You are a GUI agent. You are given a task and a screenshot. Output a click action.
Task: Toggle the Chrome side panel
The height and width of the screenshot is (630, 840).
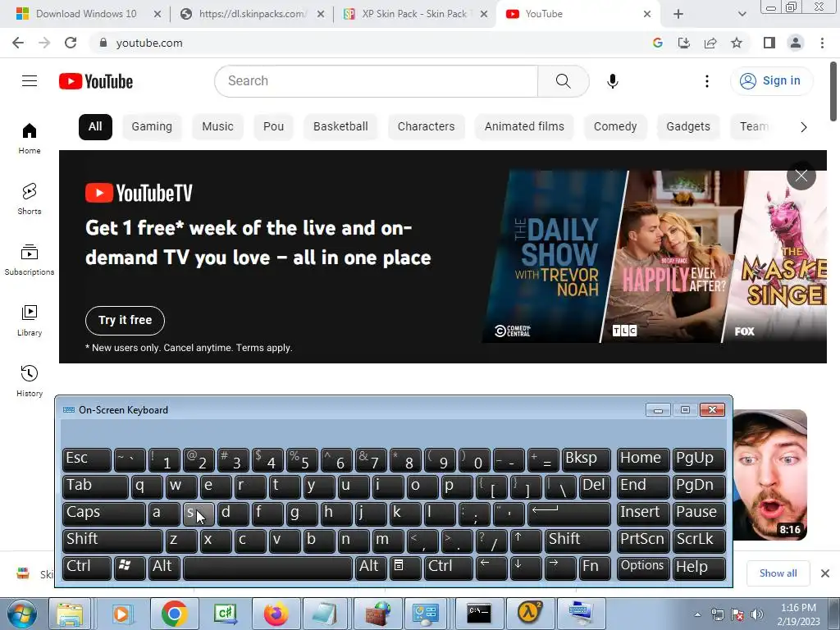769,43
